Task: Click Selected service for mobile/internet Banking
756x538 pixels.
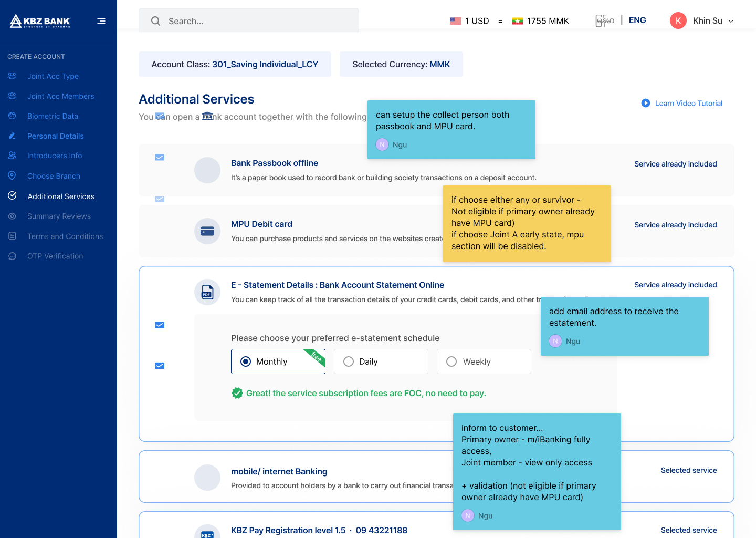Action: click(689, 470)
